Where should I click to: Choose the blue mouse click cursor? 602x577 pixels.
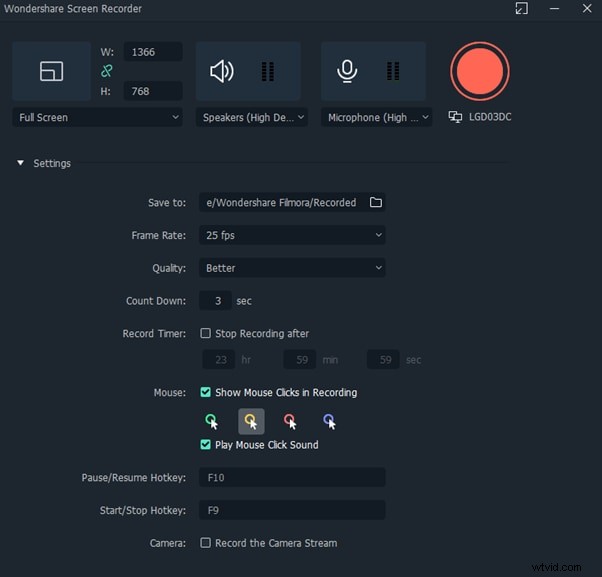[329, 421]
